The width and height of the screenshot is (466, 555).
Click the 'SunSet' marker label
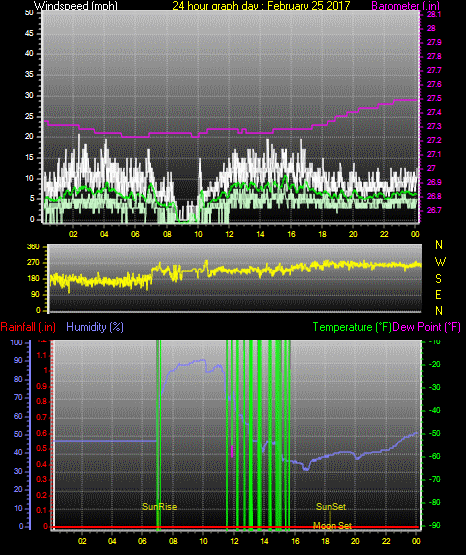click(331, 507)
